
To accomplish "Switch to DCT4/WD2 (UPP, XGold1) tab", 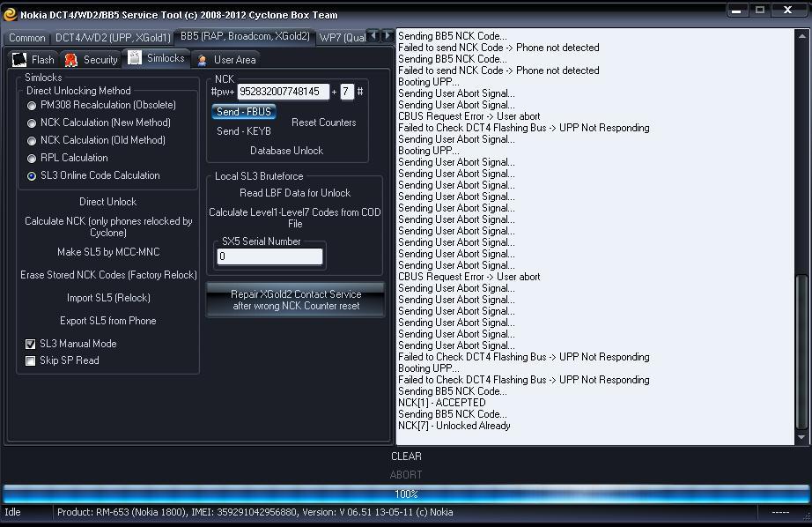I will click(113, 38).
